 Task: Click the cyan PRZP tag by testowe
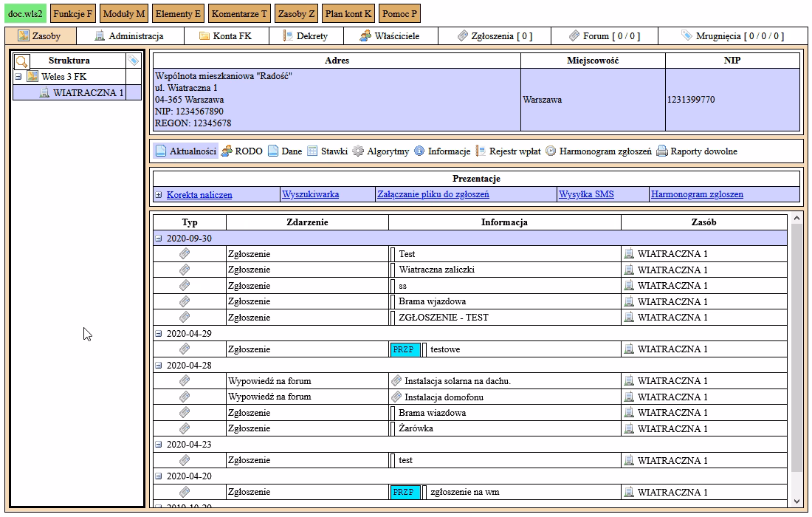(404, 349)
